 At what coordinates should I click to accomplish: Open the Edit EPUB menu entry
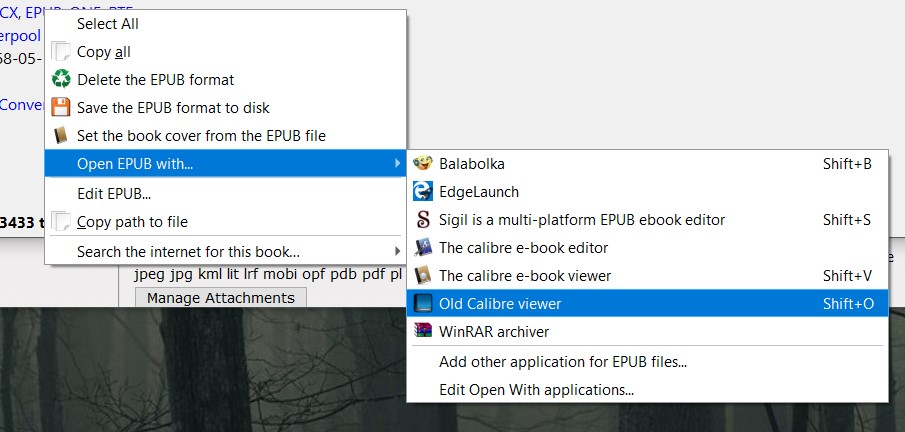(114, 194)
